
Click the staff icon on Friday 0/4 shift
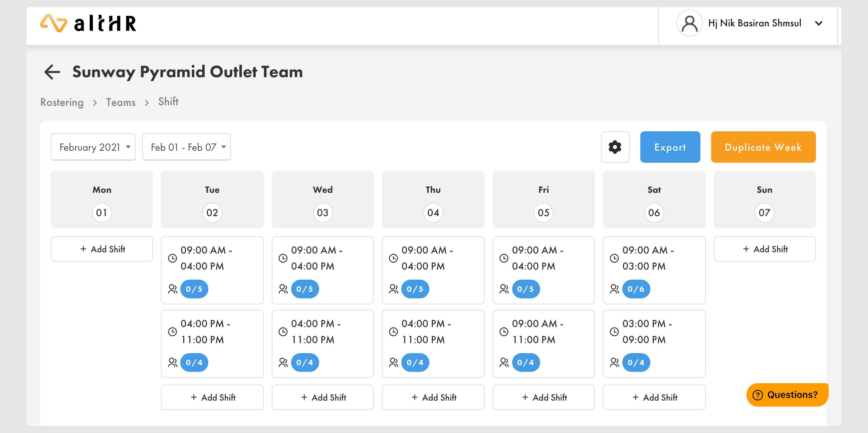pyautogui.click(x=504, y=363)
